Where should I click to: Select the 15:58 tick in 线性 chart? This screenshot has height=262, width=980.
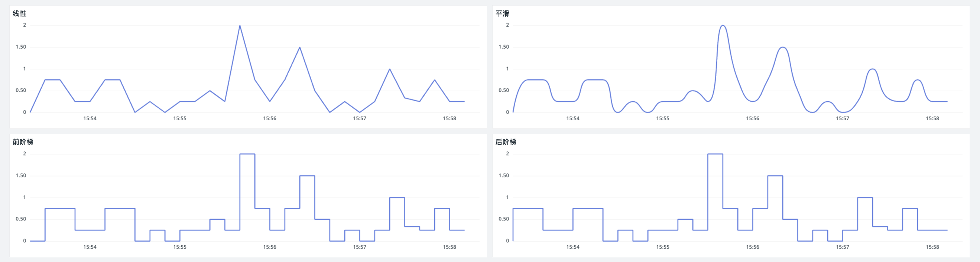[x=449, y=119]
